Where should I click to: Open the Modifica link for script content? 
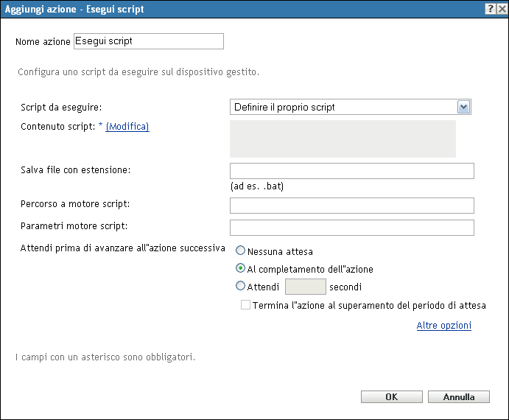tap(127, 127)
